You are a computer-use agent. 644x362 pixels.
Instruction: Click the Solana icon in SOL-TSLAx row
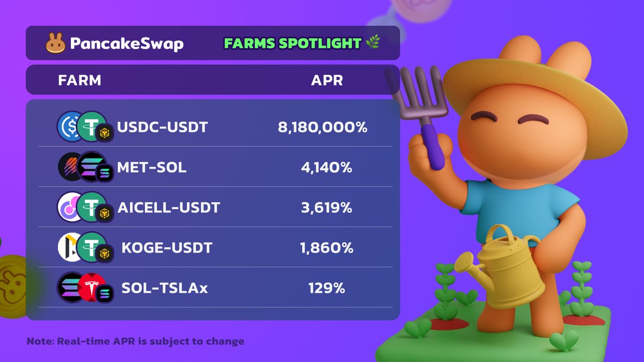click(69, 287)
